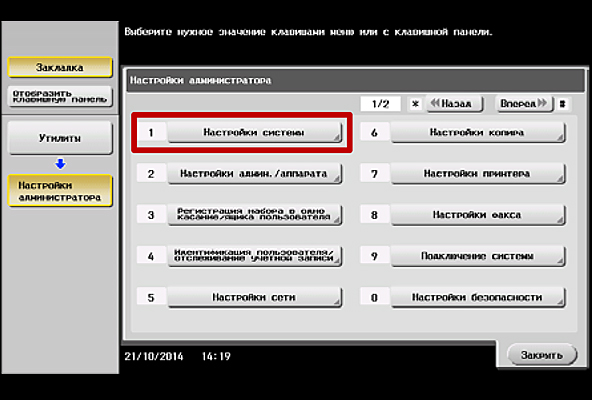Open Идентификация пользователя/отслеживание учетной записи
The image size is (592, 400).
tap(254, 256)
